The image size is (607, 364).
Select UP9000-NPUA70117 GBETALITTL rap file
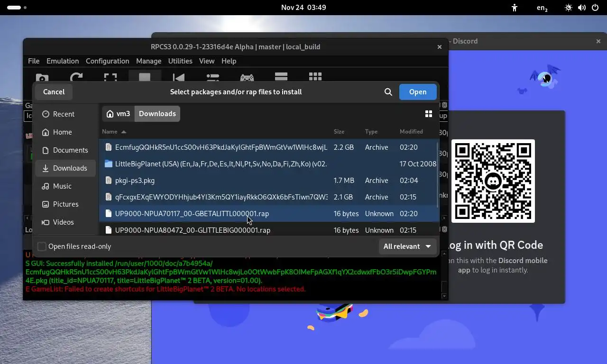pyautogui.click(x=268, y=214)
